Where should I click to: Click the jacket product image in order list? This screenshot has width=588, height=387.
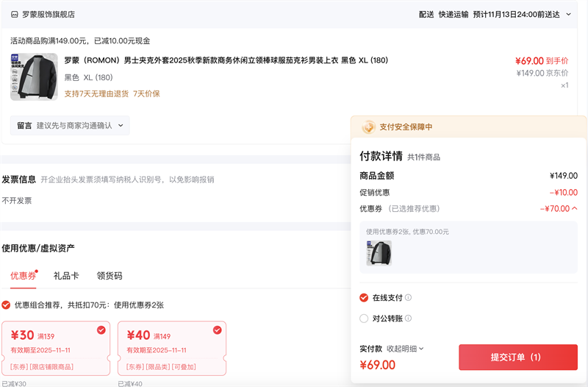click(34, 77)
